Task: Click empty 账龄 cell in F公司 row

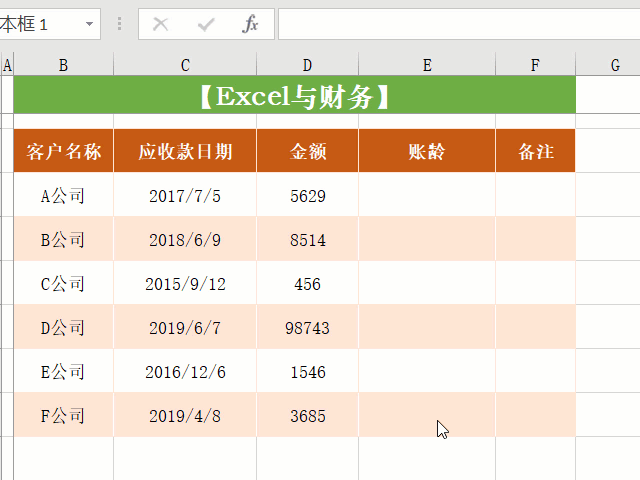Action: click(x=427, y=415)
